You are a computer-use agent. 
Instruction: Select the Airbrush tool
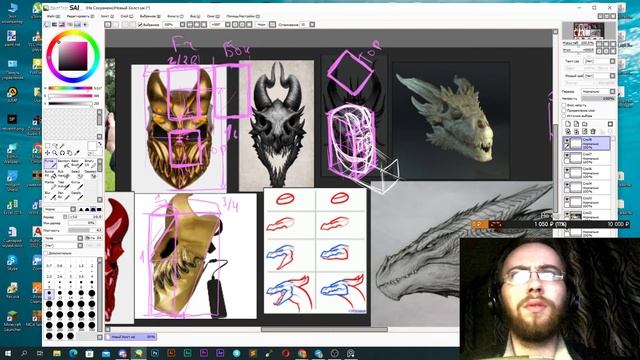[x=64, y=163]
